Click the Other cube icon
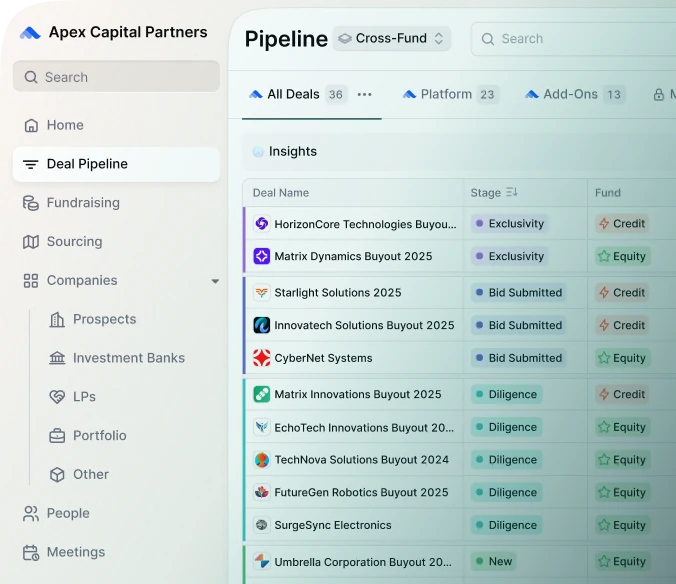Screen dimensions: 676x584 (57, 475)
